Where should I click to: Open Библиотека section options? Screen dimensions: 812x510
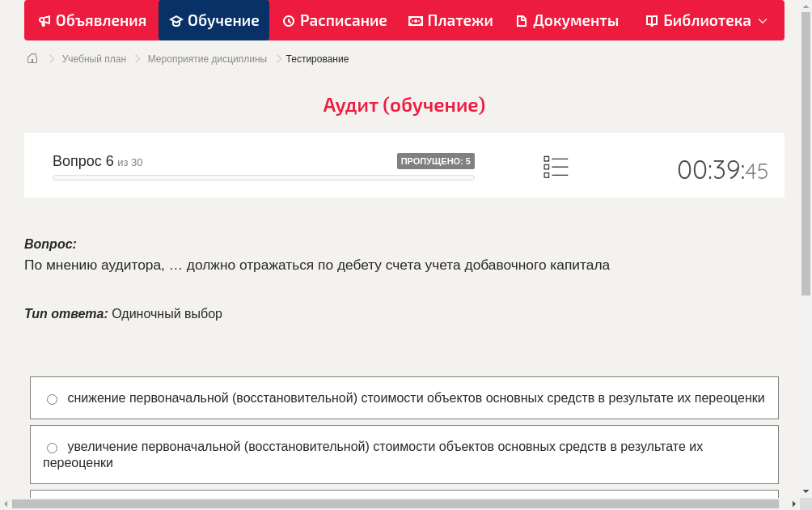tap(705, 20)
